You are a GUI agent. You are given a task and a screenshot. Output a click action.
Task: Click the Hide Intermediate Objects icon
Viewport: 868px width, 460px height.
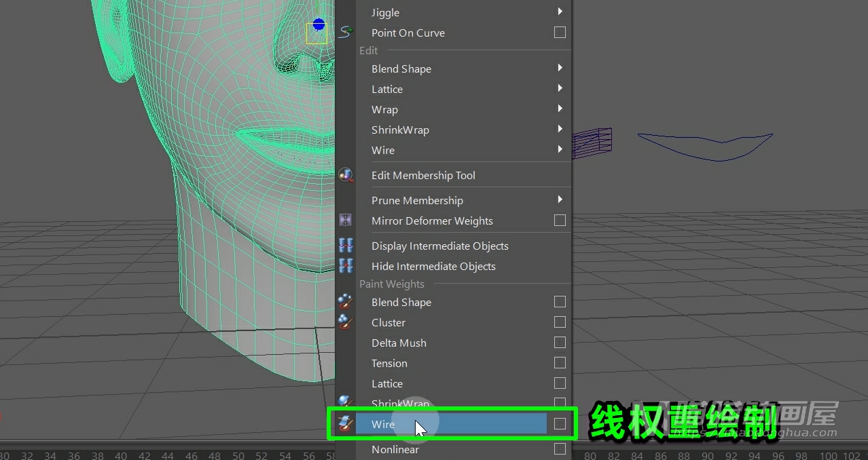(x=346, y=266)
